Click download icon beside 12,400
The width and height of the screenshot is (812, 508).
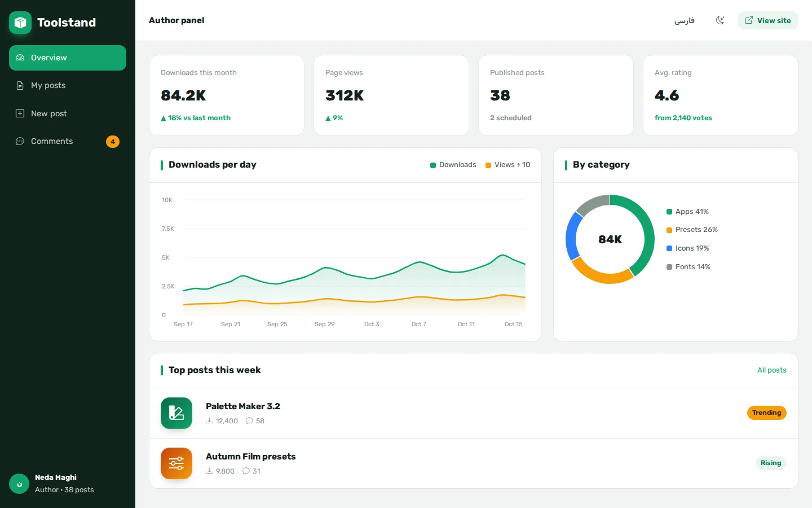[x=209, y=421]
